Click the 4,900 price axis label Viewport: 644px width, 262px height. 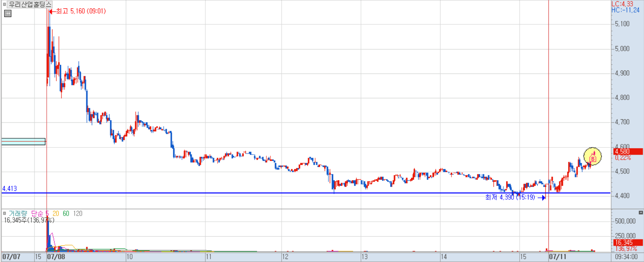[x=622, y=73]
